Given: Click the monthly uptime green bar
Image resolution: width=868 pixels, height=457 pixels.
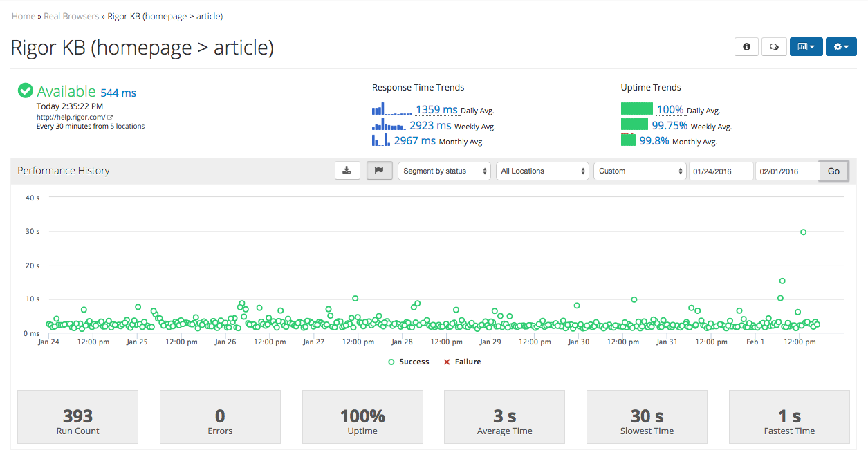Looking at the screenshot, I should [628, 140].
